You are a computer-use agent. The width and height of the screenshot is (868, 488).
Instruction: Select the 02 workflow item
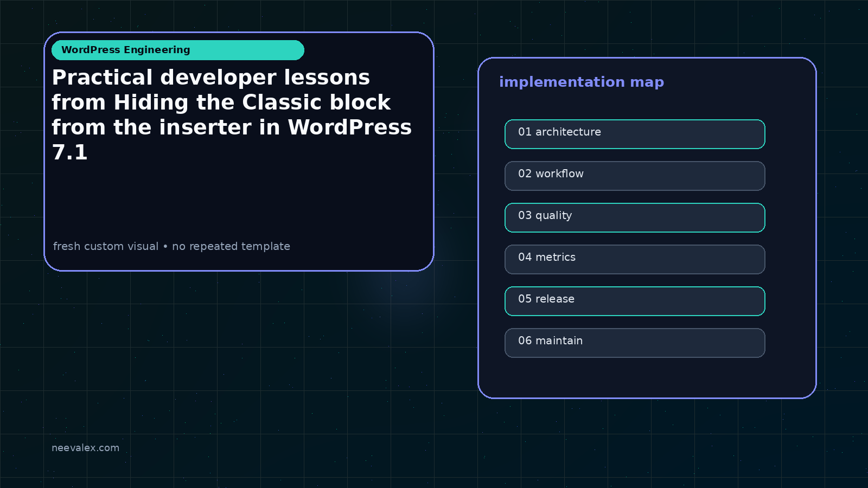tap(635, 176)
